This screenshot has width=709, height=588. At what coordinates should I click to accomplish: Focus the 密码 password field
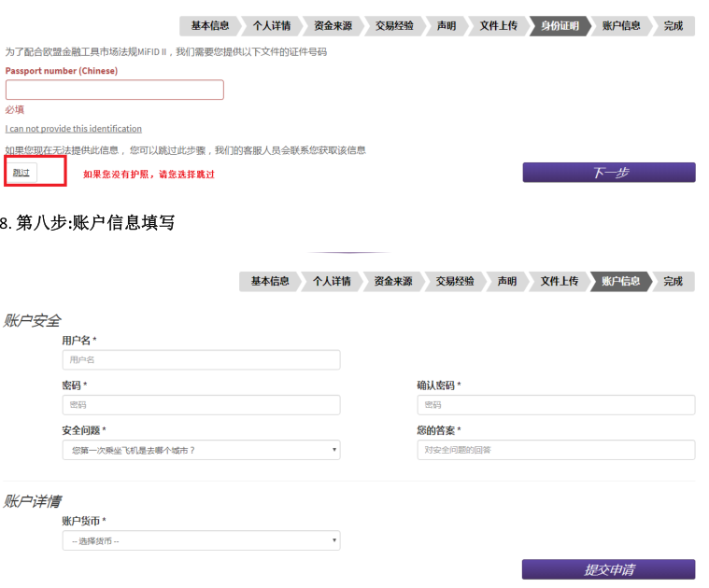(201, 405)
